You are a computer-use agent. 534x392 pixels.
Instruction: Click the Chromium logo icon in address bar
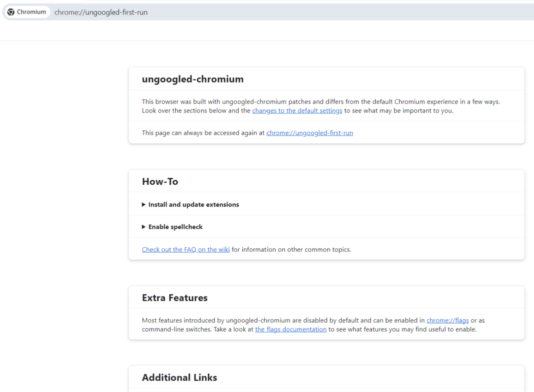(11, 12)
